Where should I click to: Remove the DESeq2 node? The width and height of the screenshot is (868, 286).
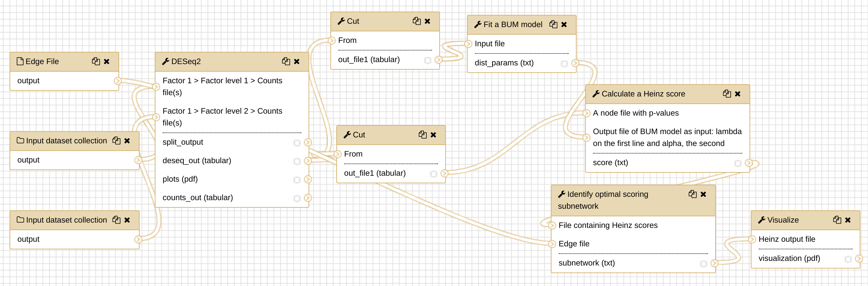click(x=297, y=61)
